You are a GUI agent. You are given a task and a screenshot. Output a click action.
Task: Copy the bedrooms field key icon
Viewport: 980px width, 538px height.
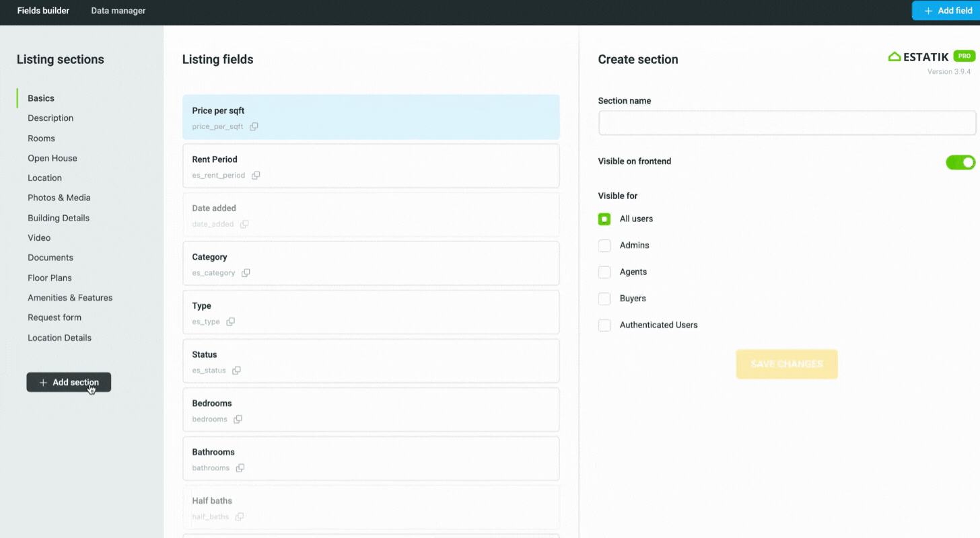click(238, 419)
